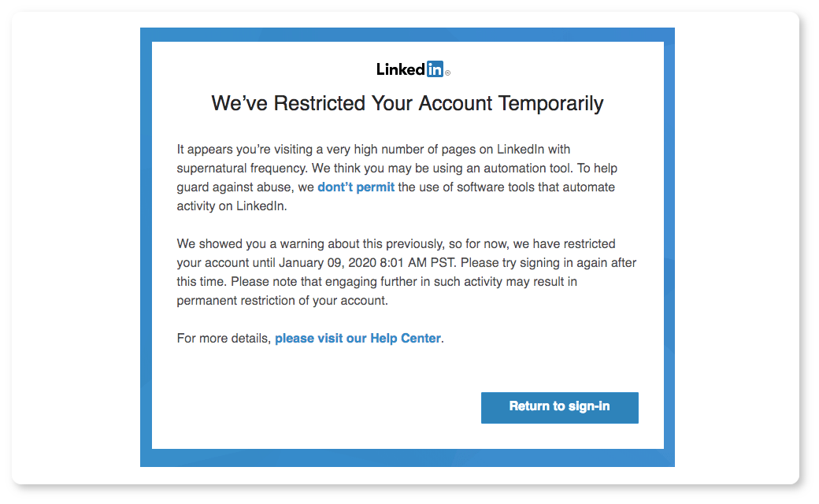Click the "For more details," text
The image size is (819, 504).
tap(224, 339)
